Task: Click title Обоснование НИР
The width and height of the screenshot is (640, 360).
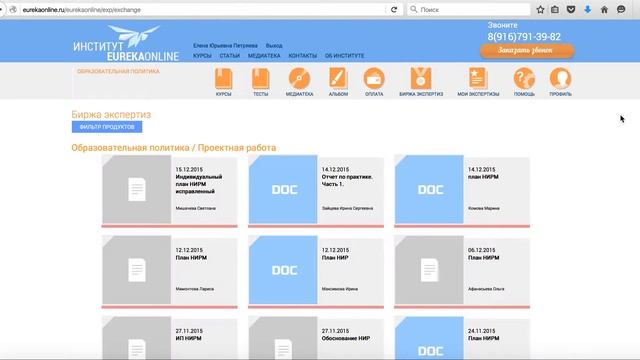Action: (x=346, y=338)
